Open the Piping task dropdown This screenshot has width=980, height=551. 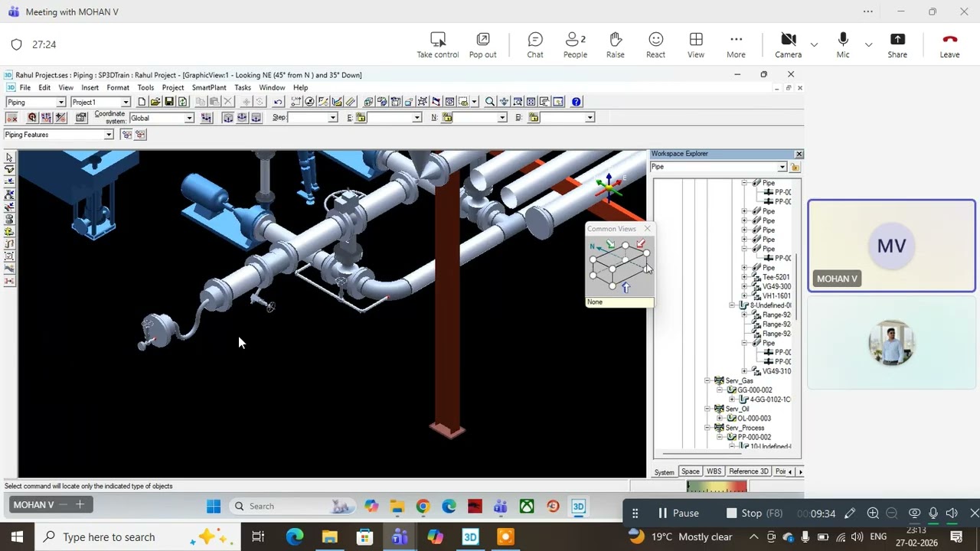[x=60, y=103]
